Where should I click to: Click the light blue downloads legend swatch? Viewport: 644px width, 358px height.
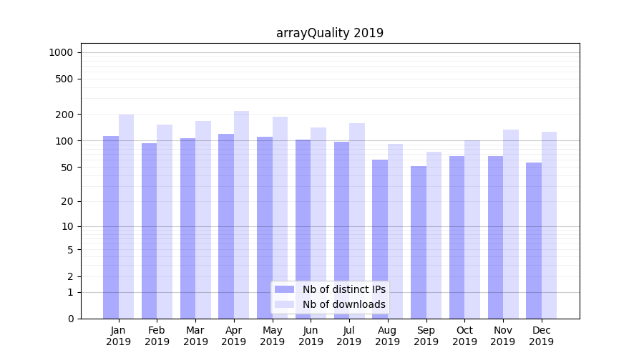click(284, 304)
